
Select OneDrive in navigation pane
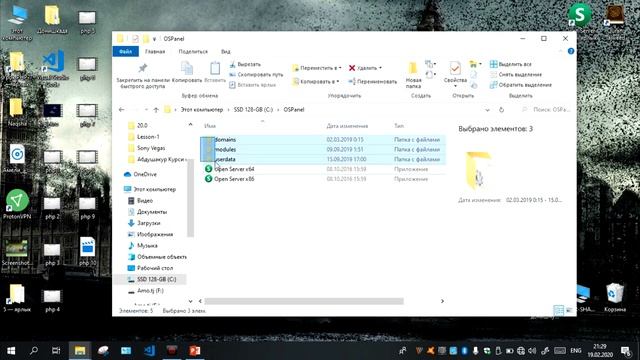tap(145, 174)
